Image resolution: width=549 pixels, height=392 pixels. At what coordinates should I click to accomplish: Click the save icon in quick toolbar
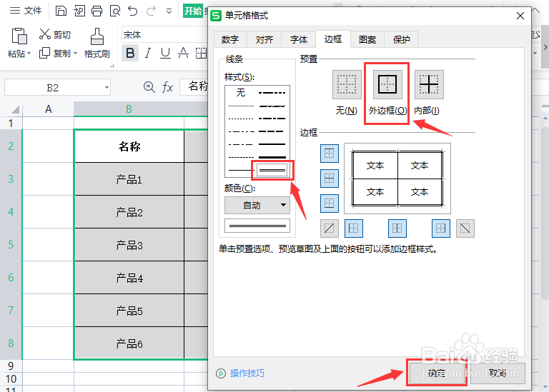(x=61, y=11)
